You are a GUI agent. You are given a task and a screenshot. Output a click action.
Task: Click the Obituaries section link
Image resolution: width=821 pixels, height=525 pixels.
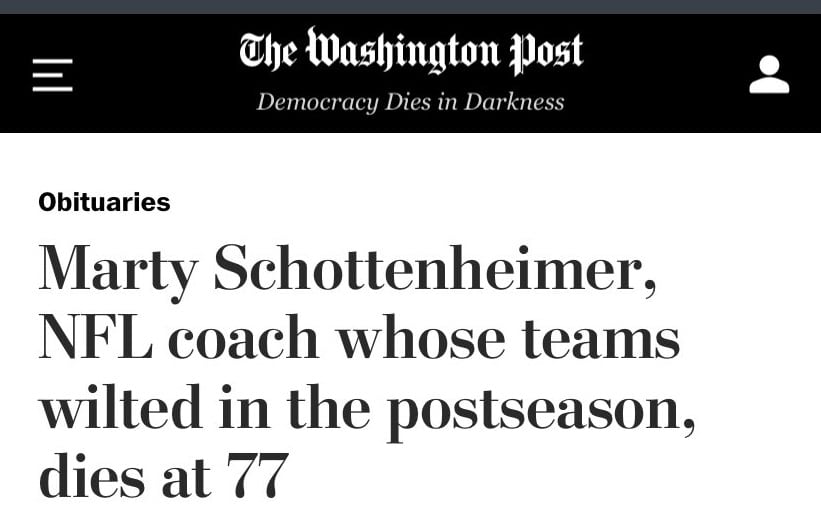coord(104,202)
